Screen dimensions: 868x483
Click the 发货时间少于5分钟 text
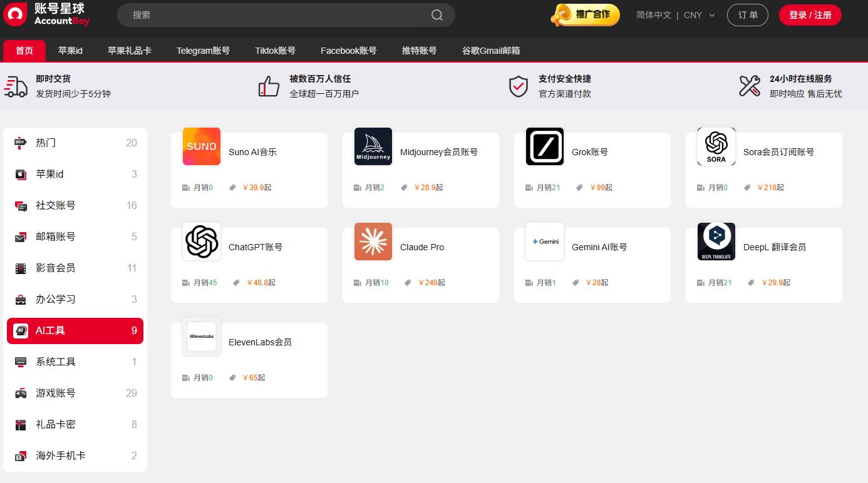pos(73,94)
